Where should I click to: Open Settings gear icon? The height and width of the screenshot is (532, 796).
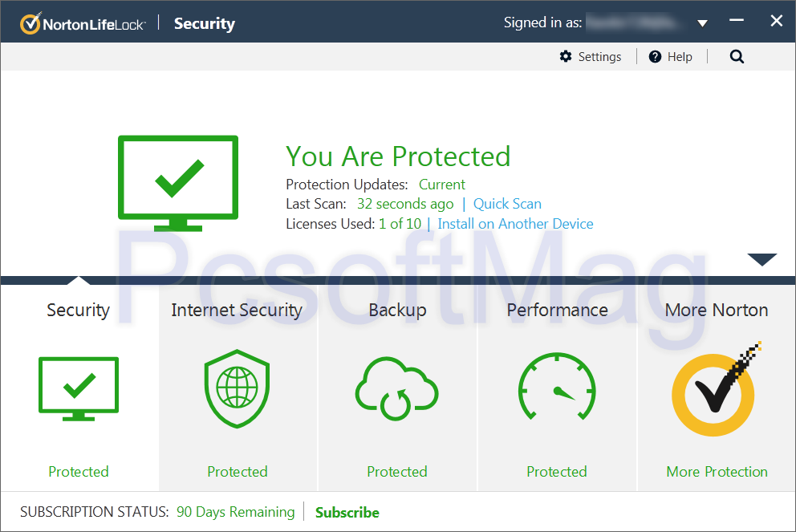(x=566, y=56)
